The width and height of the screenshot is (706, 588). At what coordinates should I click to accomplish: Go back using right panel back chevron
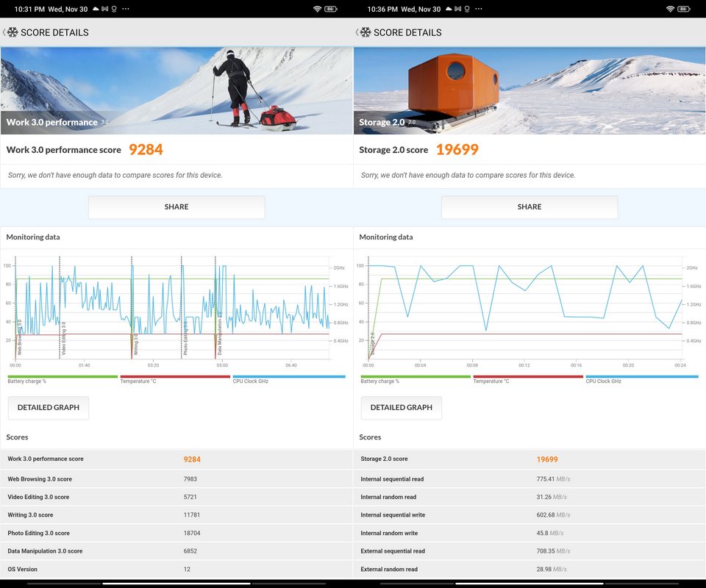click(357, 32)
